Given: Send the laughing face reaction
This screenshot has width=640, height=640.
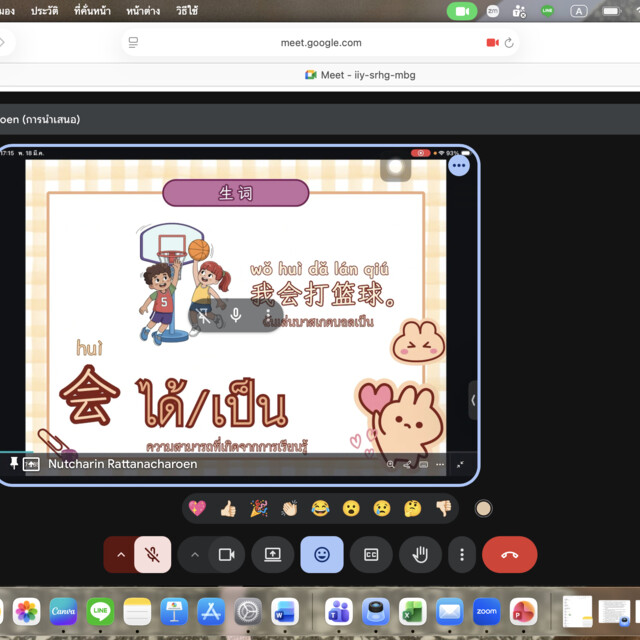Looking at the screenshot, I should coord(320,508).
